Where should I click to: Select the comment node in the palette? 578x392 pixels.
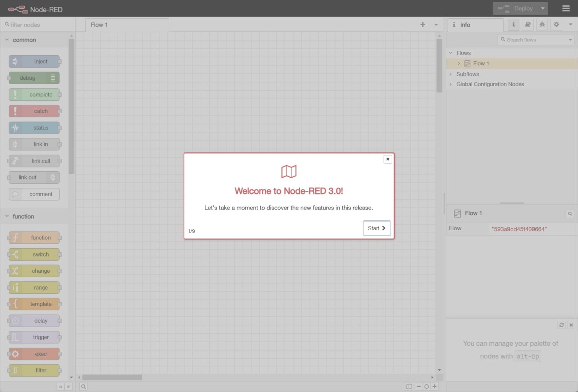click(x=34, y=194)
